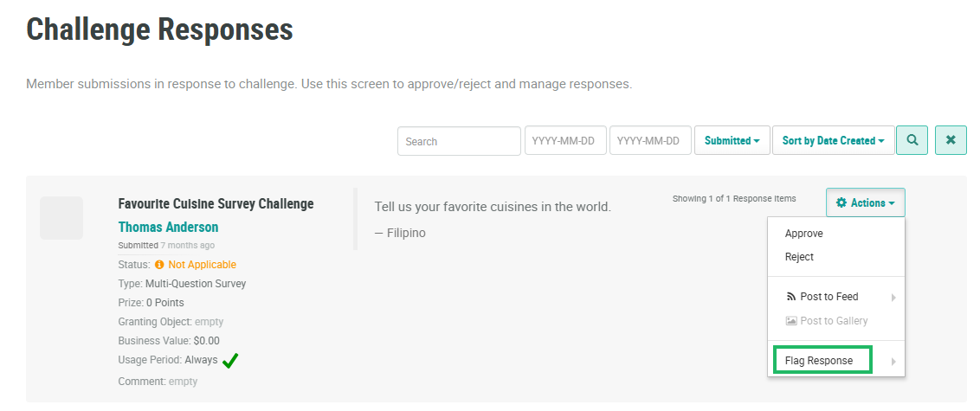Click the member avatar placeholder thumbnail
Screen dimensions: 980x411
click(x=61, y=218)
